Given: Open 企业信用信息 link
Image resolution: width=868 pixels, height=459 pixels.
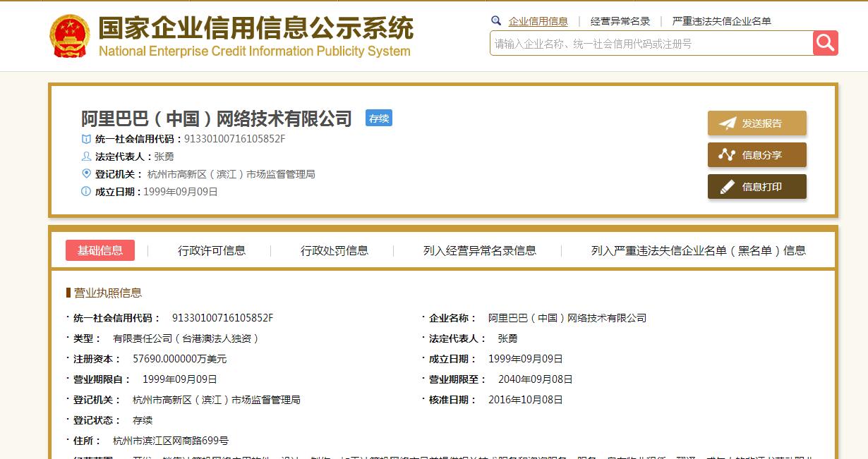Looking at the screenshot, I should 538,21.
